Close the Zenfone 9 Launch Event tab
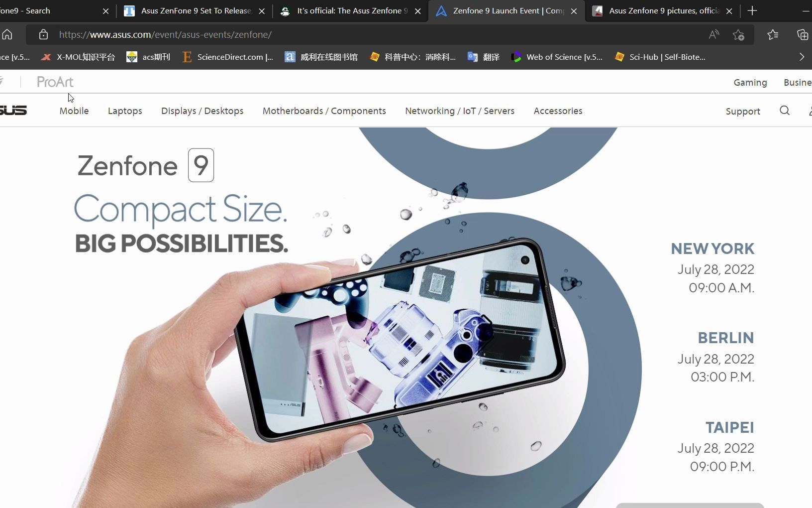Image resolution: width=812 pixels, height=508 pixels. (x=574, y=11)
